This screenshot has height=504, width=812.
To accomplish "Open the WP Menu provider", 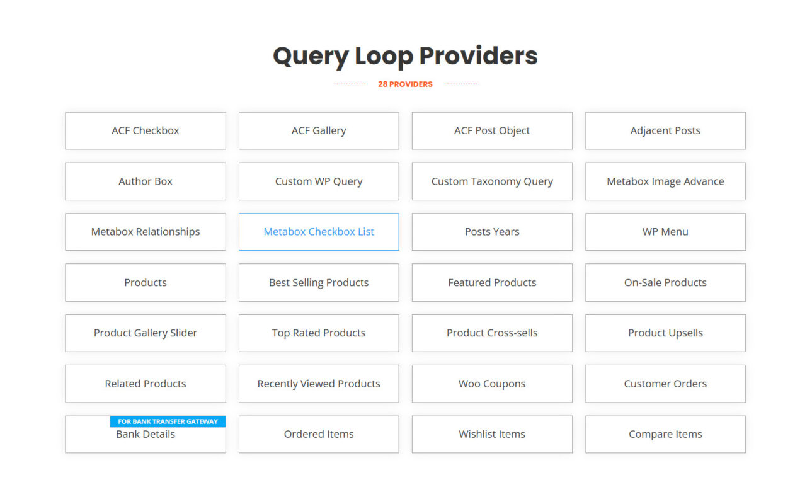I will 665,231.
